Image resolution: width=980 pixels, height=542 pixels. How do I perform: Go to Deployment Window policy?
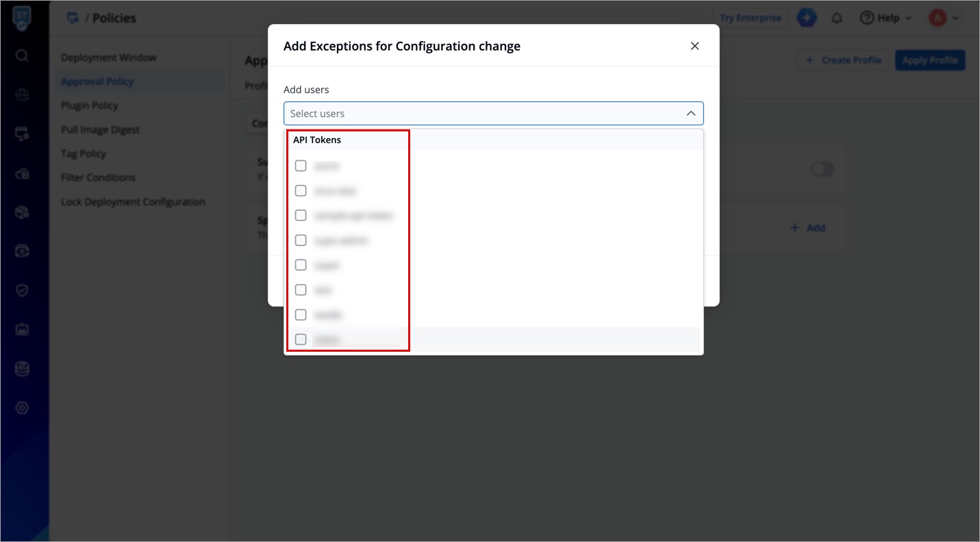(109, 57)
